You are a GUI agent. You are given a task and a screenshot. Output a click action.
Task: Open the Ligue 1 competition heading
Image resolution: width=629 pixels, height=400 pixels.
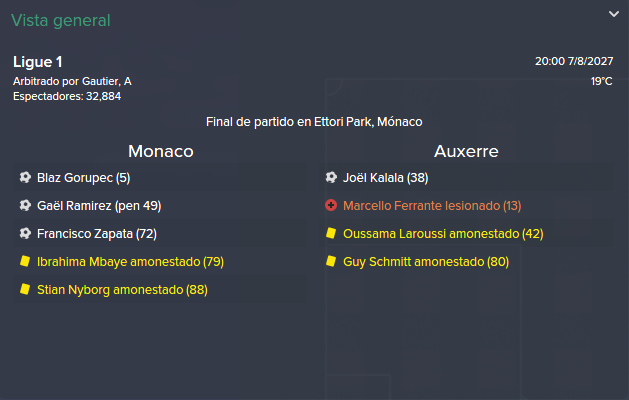[38, 62]
